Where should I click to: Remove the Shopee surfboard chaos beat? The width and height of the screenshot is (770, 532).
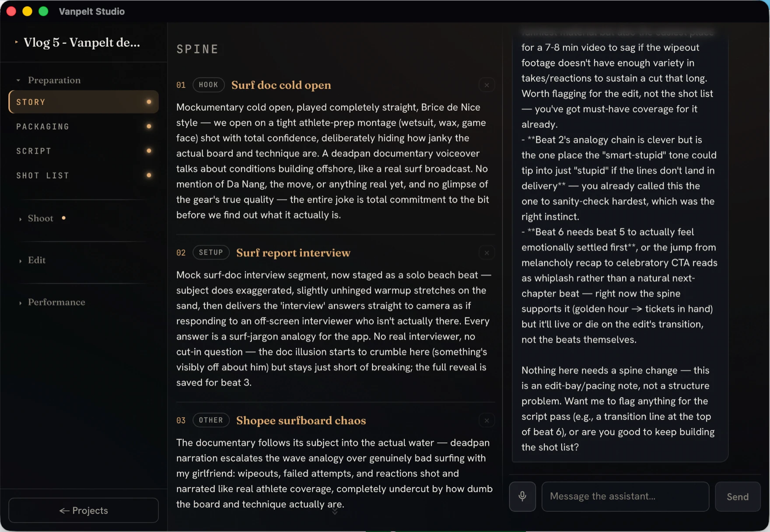coord(486,420)
